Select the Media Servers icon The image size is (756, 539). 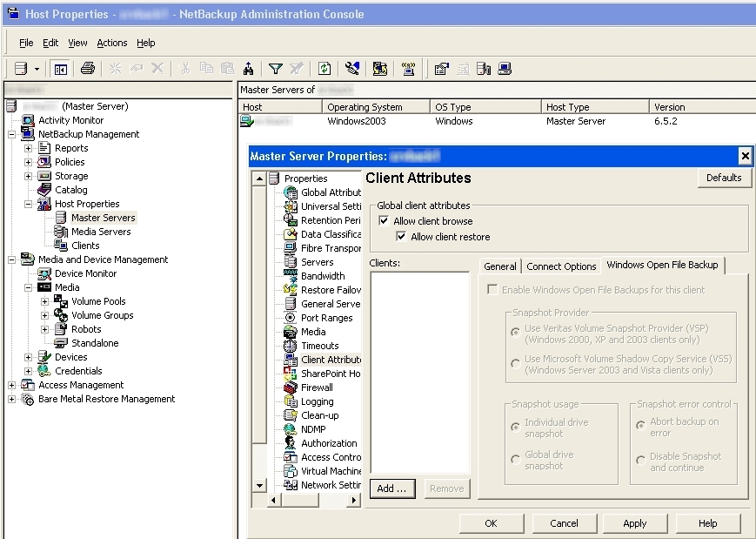point(61,232)
